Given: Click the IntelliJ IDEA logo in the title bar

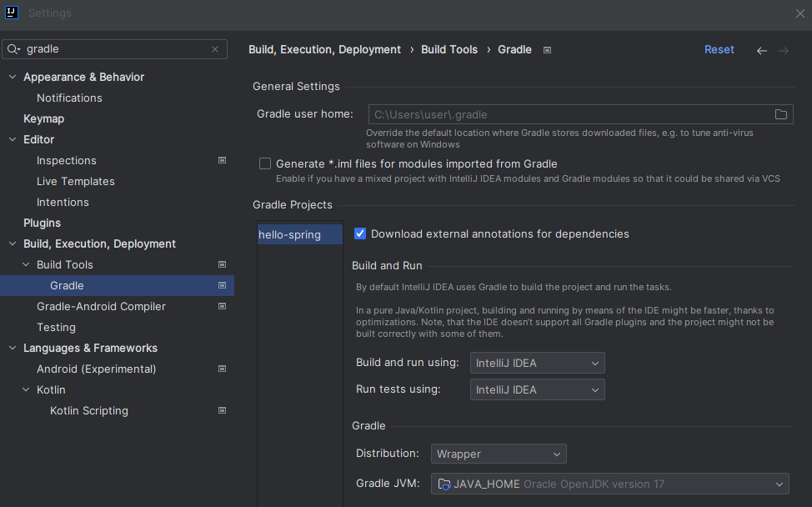Looking at the screenshot, I should [x=13, y=13].
